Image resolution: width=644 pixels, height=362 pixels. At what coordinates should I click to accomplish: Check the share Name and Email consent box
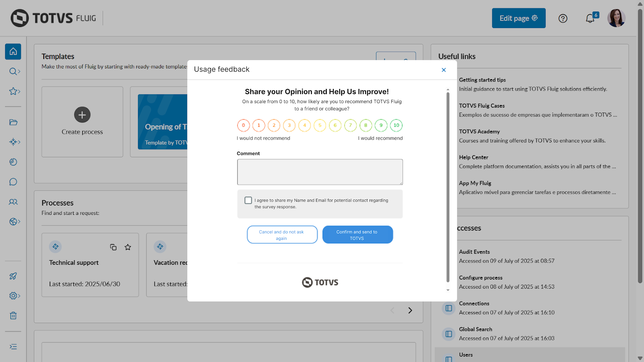coord(248,201)
